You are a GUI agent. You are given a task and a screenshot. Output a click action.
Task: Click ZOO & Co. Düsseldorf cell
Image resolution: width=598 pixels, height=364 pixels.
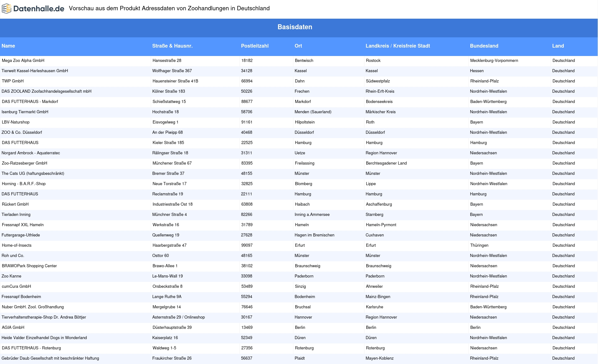(22, 133)
